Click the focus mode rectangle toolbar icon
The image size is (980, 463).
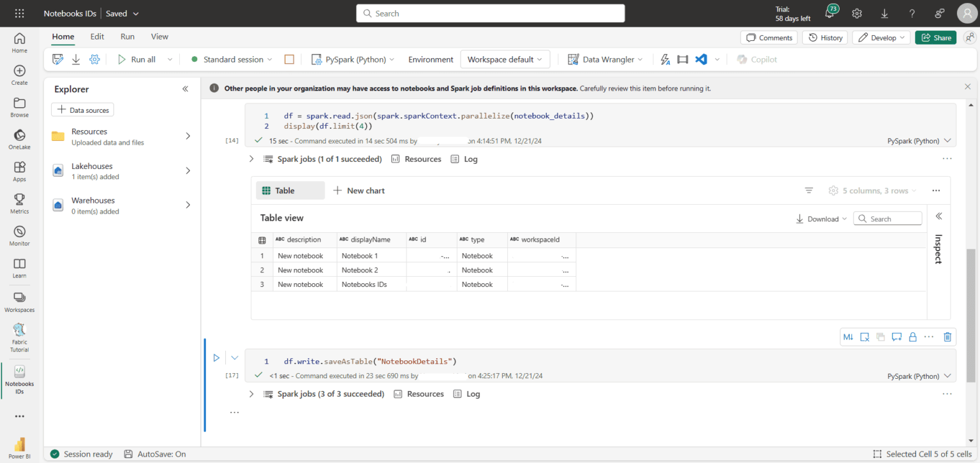click(683, 59)
